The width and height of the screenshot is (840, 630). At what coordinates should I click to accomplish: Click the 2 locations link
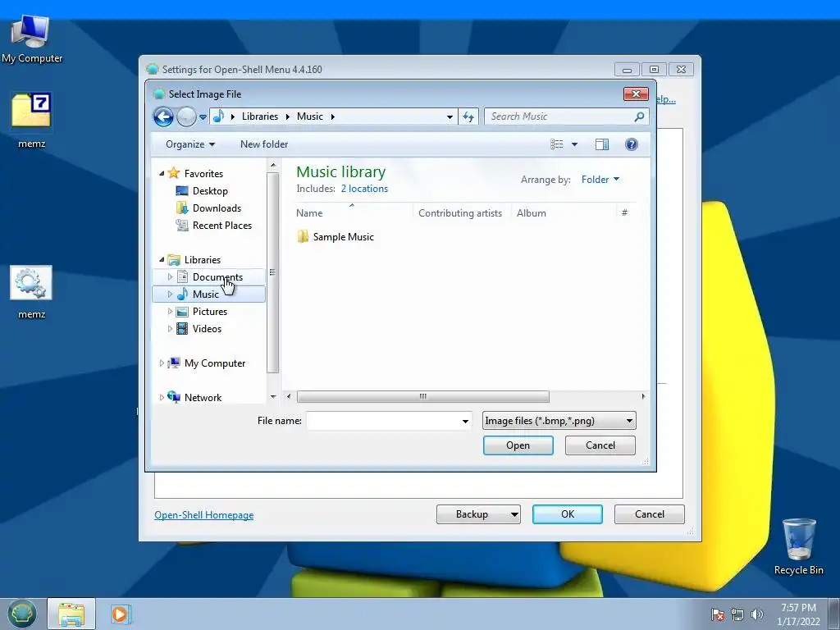[x=364, y=189]
